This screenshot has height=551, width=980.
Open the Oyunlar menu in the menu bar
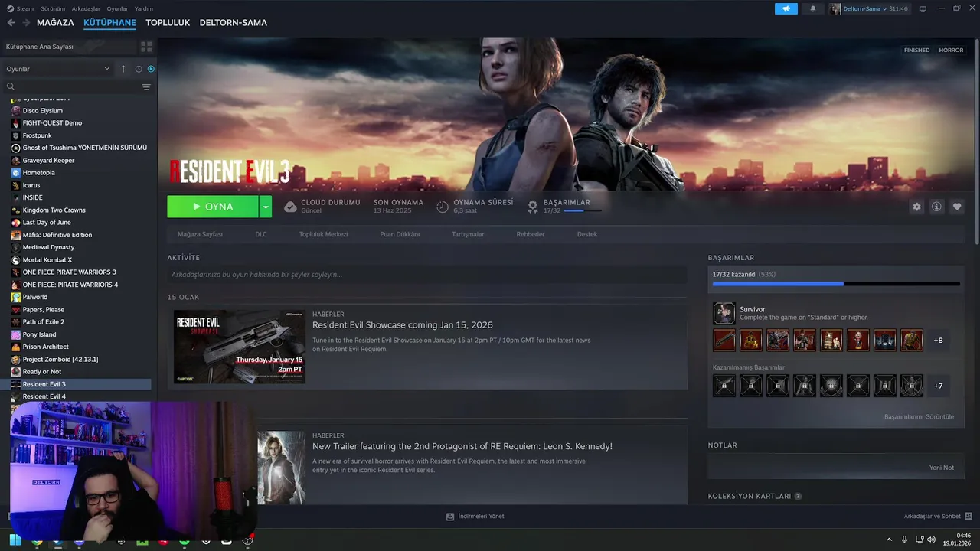(x=117, y=8)
